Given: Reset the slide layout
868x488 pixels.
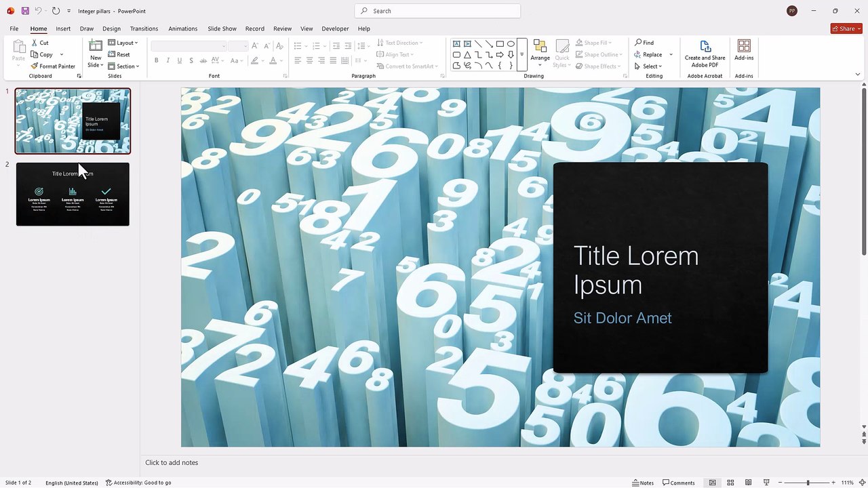Looking at the screenshot, I should click(119, 54).
